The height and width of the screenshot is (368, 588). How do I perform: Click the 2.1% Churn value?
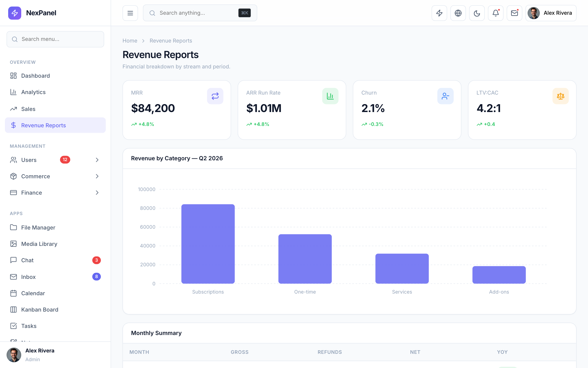coord(373,108)
